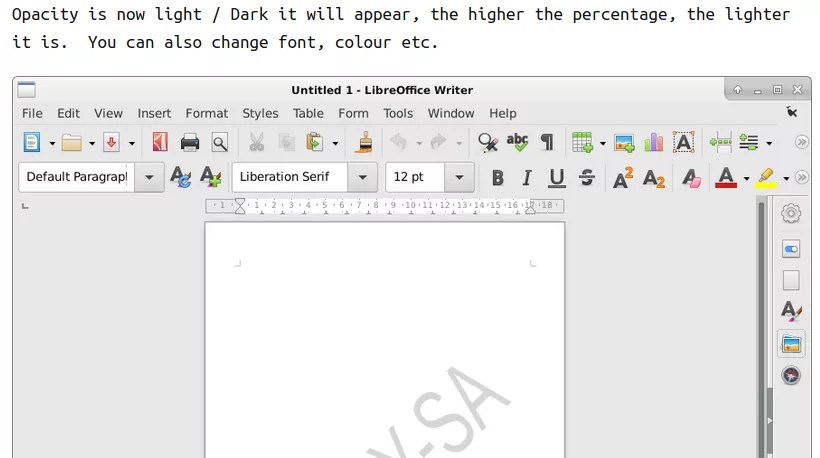This screenshot has height=458, width=820.
Task: Open the font size dropdown arrow
Action: pyautogui.click(x=459, y=177)
